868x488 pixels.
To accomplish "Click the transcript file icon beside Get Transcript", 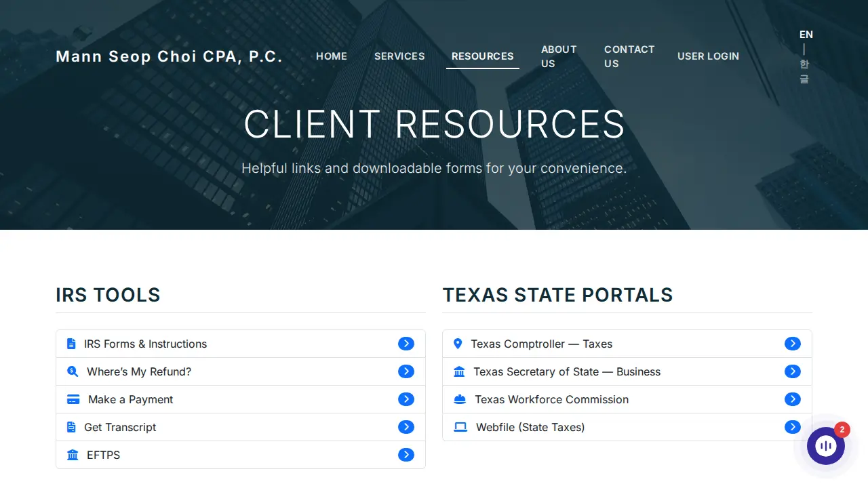I will (71, 427).
